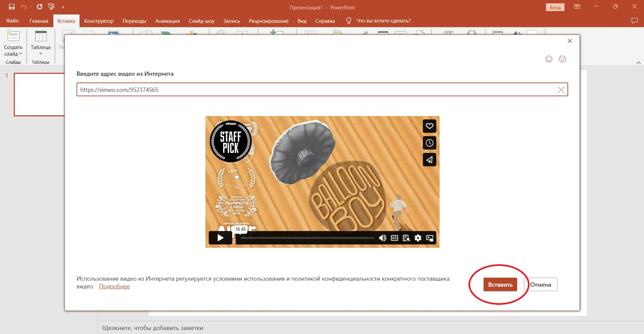Open Customize Quick Access Toolbar dropdown
The width and height of the screenshot is (644, 334).
(63, 7)
